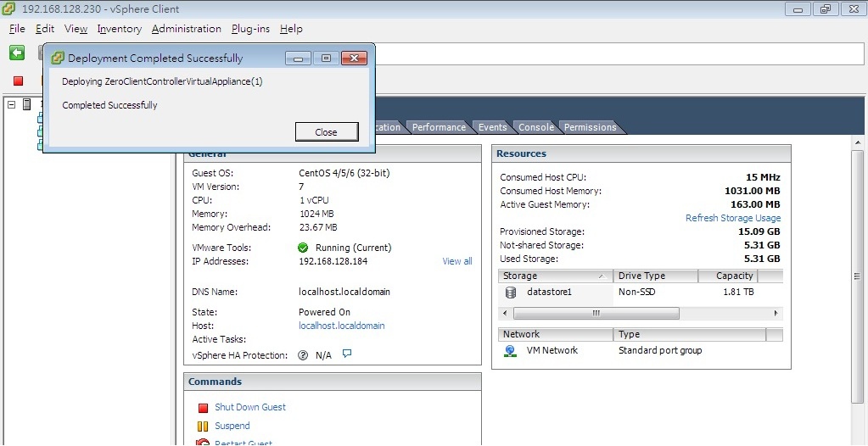
Task: Open the localhost.localdomain host link
Action: pos(342,326)
